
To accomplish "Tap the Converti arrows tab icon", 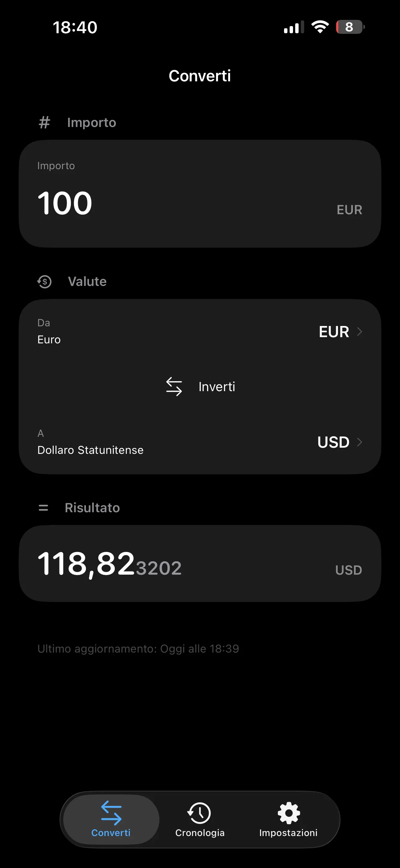I will click(x=111, y=813).
